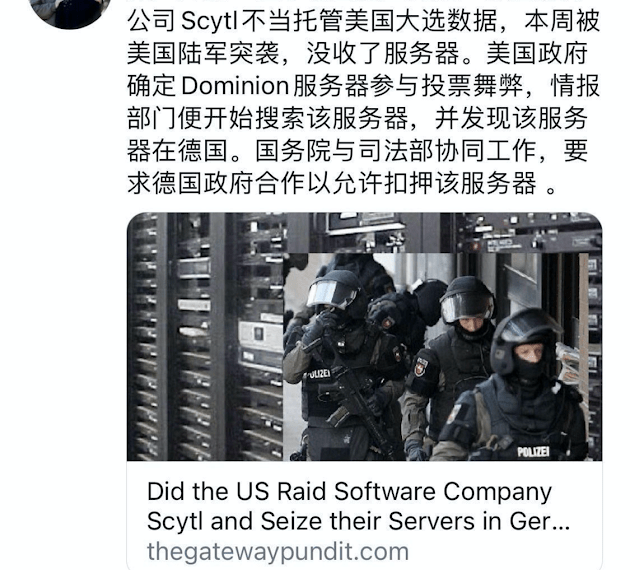Click the text line starting with 美国陆军突袭

(x=357, y=53)
